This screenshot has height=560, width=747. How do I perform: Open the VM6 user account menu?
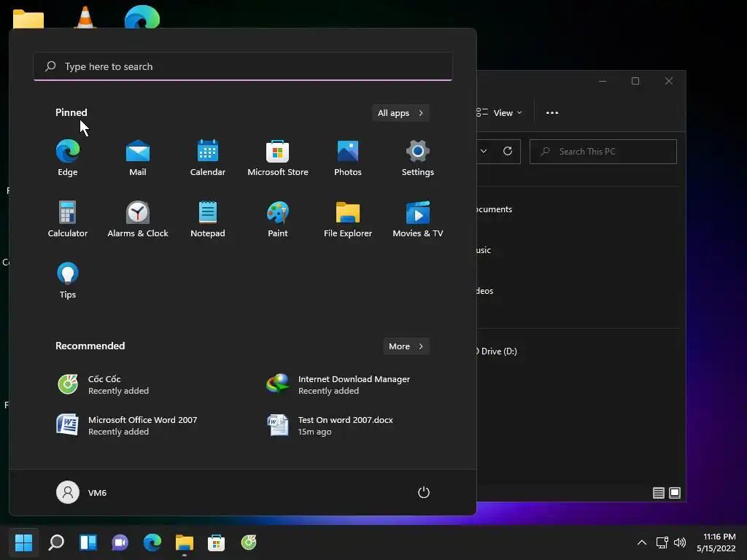pyautogui.click(x=82, y=492)
